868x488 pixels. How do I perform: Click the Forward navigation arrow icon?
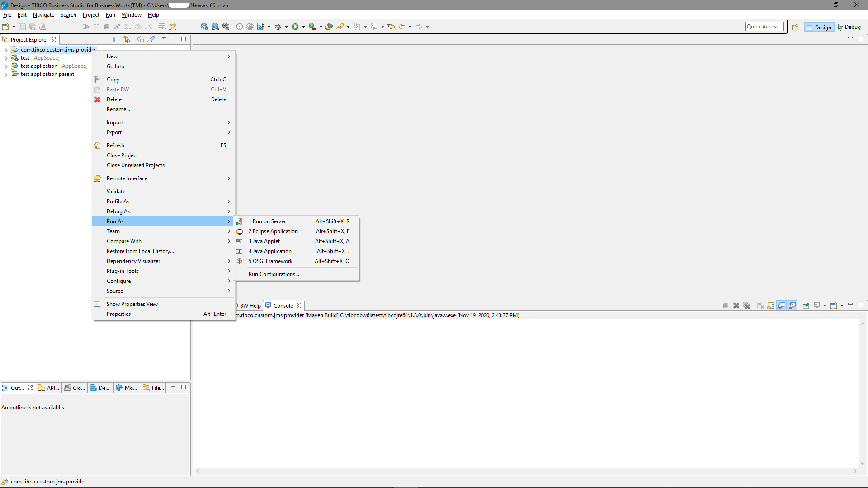tap(419, 27)
